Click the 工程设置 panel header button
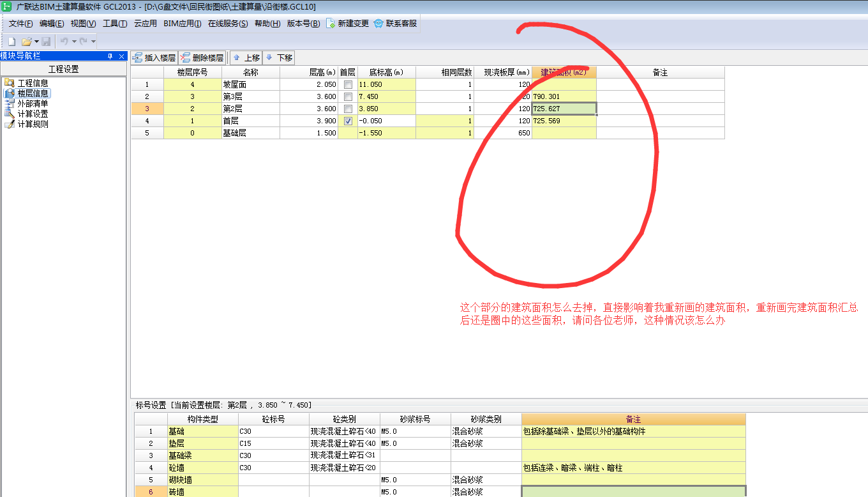Screen dimensions: 868x497 pos(64,69)
